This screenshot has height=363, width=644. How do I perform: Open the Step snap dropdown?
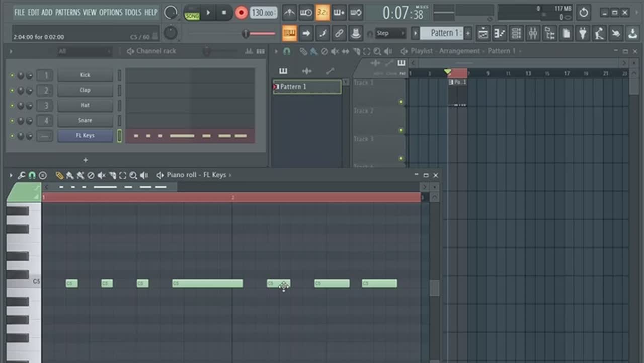[390, 34]
